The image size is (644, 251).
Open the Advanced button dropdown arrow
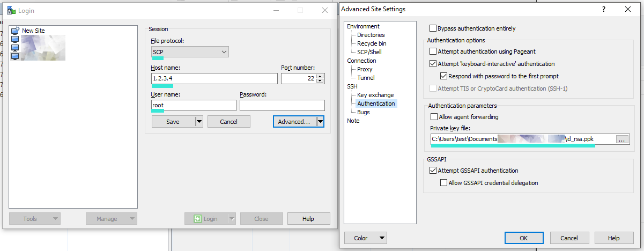tap(320, 122)
